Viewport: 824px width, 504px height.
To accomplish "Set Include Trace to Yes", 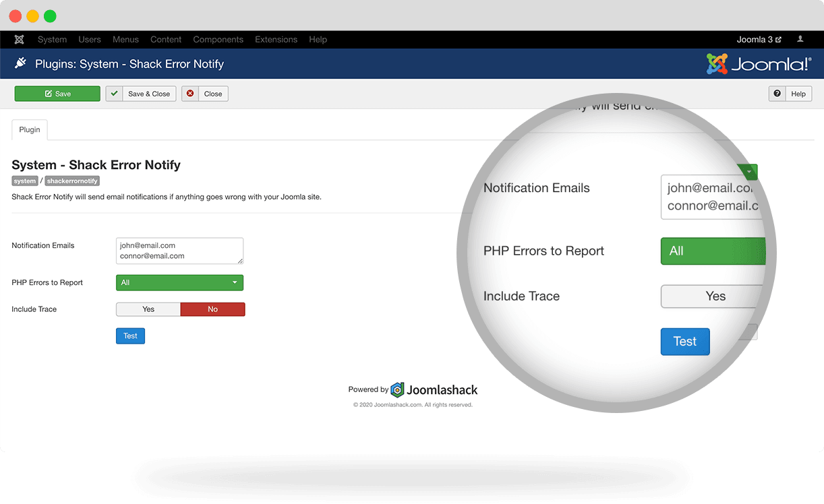I will point(148,309).
